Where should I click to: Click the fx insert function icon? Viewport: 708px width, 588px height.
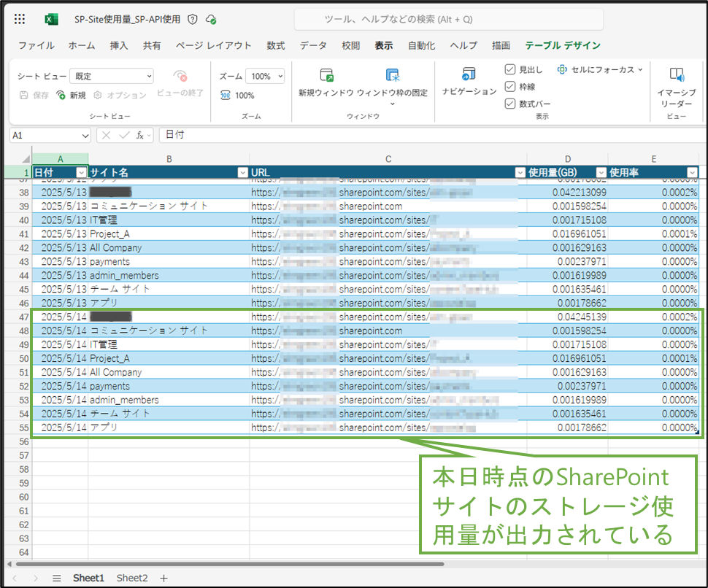140,136
